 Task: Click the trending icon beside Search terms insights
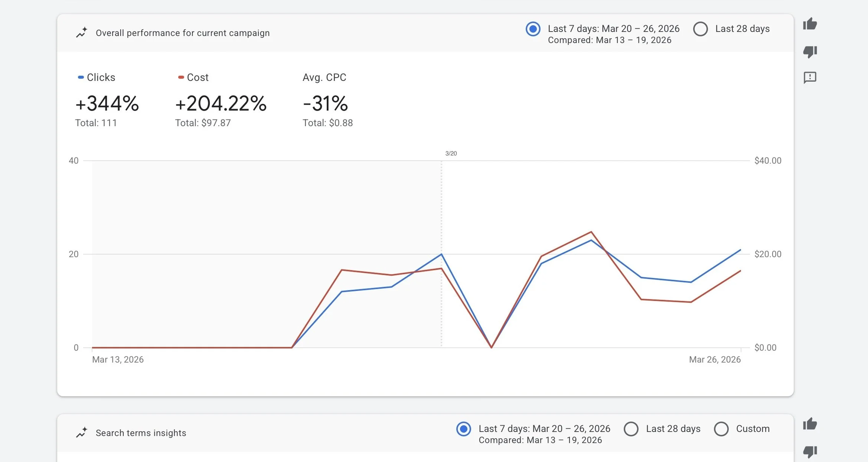tap(82, 432)
